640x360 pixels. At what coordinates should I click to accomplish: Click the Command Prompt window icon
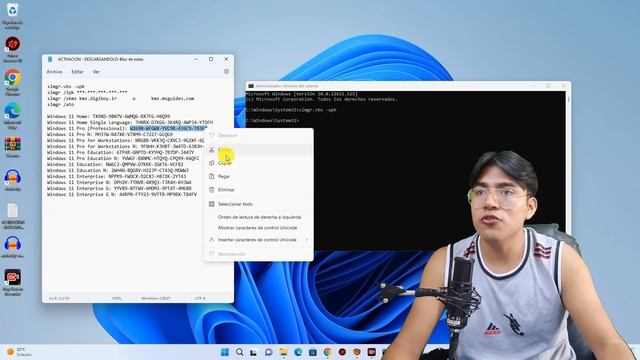click(x=251, y=86)
